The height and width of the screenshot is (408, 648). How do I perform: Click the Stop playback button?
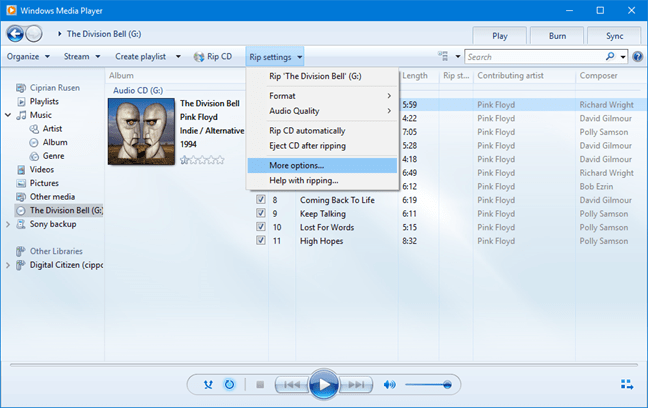(260, 385)
